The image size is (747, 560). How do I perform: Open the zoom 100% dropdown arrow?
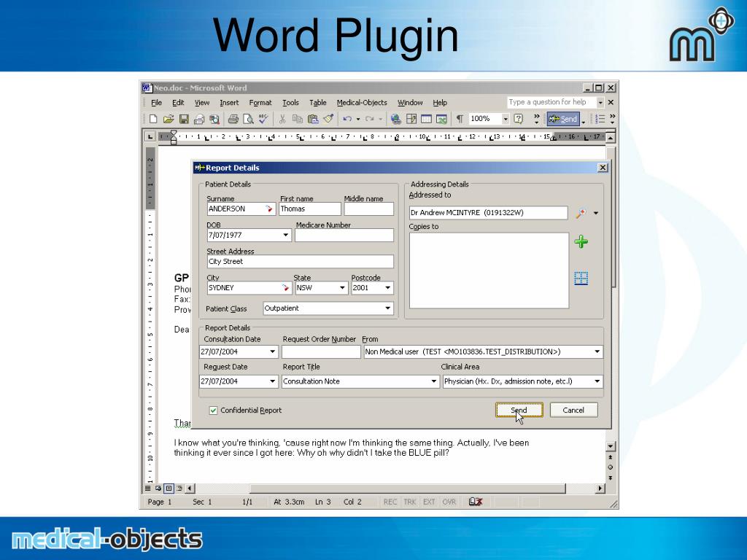tap(506, 119)
